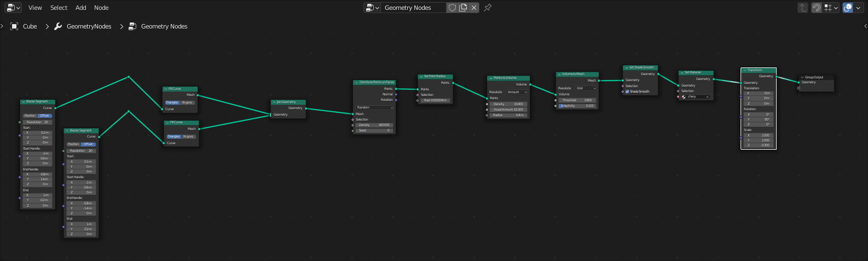Open the snap target grid dropdown
The image size is (868, 261).
coord(831,8)
